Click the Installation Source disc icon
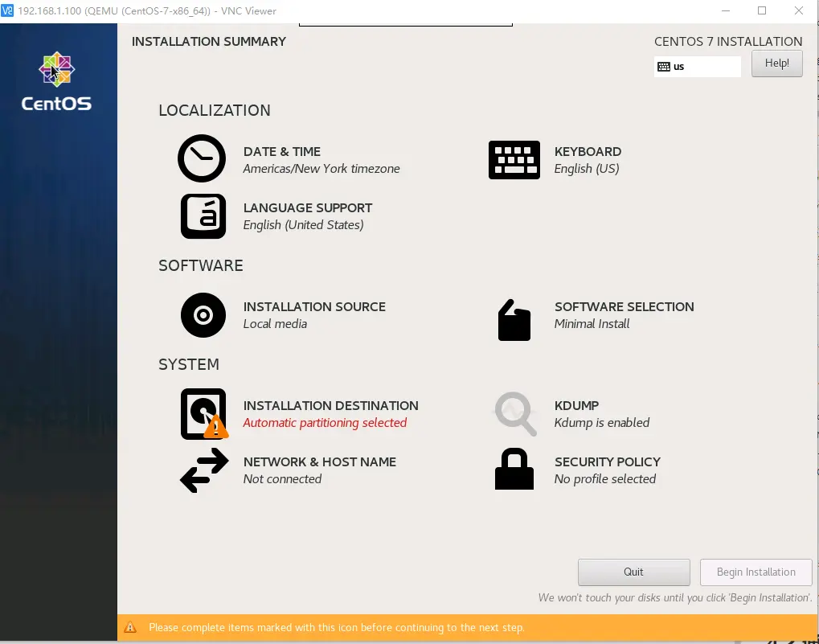 pyautogui.click(x=203, y=315)
